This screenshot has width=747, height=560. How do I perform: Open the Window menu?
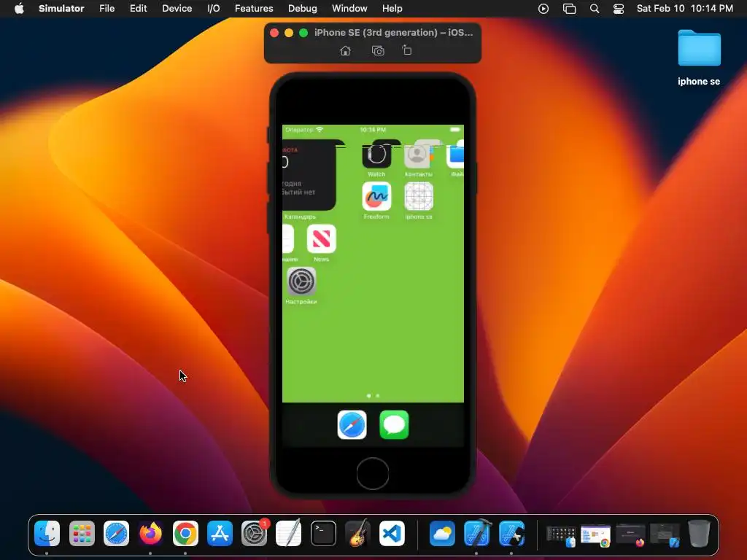tap(349, 9)
